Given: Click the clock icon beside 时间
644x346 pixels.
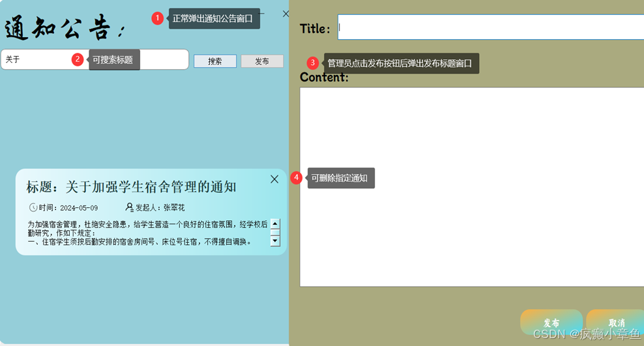Looking at the screenshot, I should coord(33,208).
